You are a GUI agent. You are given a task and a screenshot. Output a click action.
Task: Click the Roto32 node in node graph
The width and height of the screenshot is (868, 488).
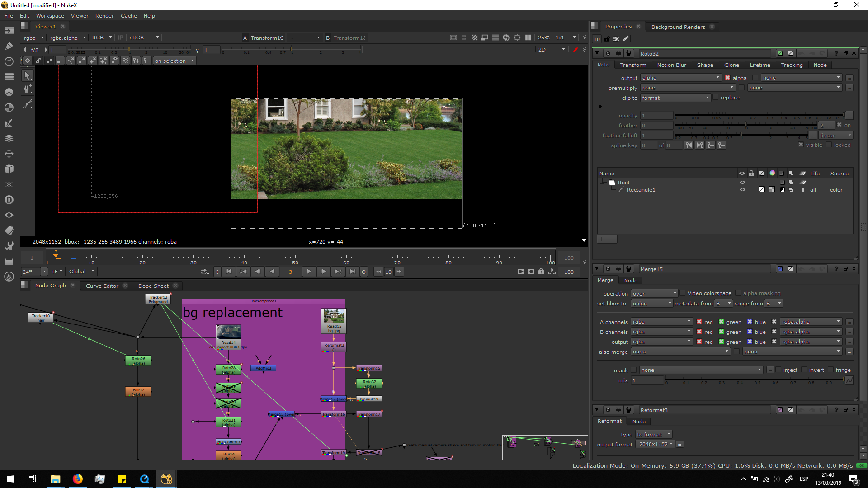point(369,384)
